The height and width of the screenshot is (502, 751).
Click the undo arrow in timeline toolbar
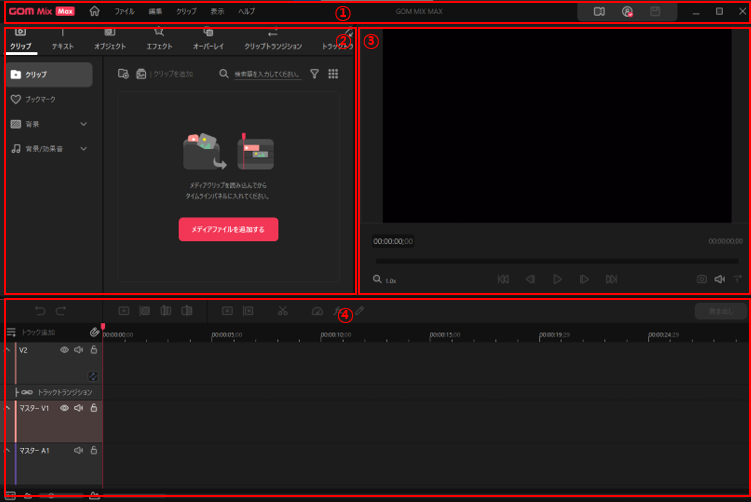point(40,311)
